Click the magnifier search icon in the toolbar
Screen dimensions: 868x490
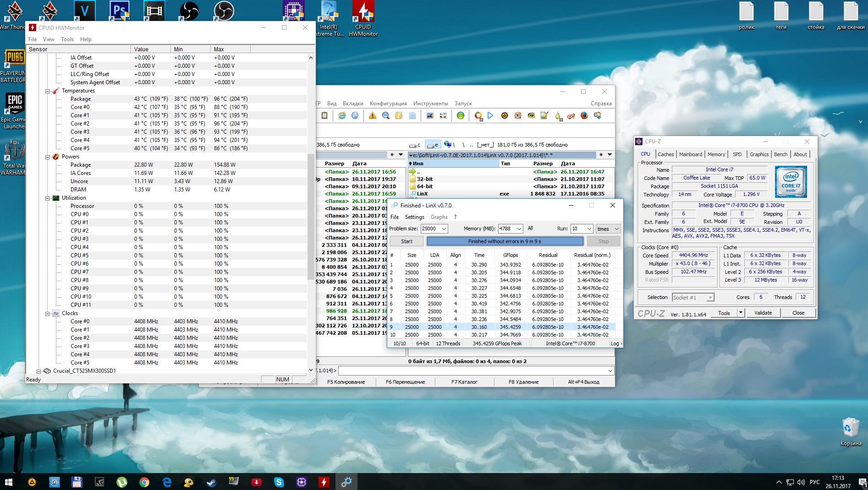point(386,116)
